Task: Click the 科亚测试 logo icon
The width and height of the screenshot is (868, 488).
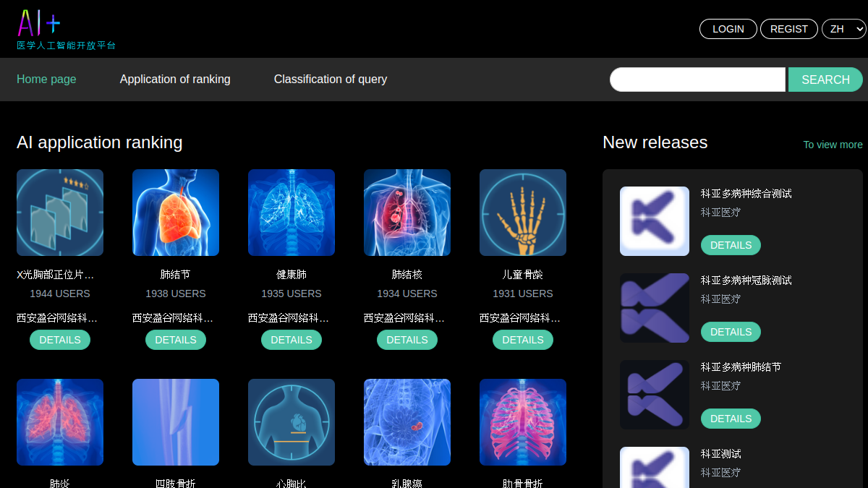Action: pyautogui.click(x=655, y=467)
